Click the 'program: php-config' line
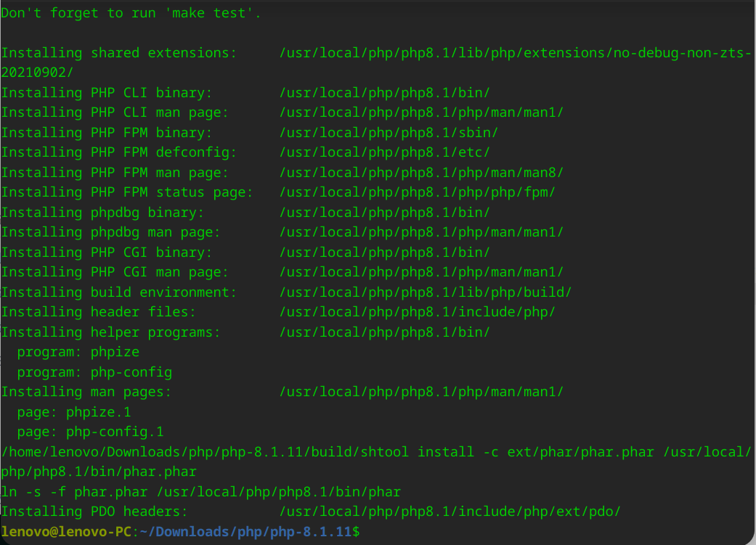The height and width of the screenshot is (545, 756). point(94,372)
